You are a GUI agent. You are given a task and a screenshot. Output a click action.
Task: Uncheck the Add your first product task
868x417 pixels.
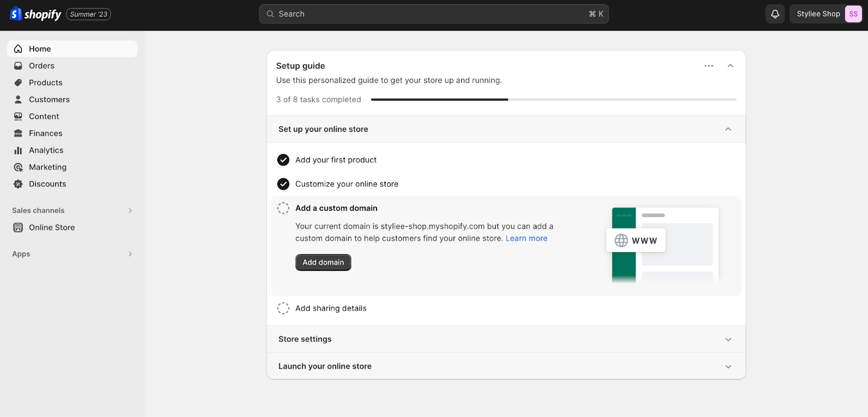[x=283, y=160]
